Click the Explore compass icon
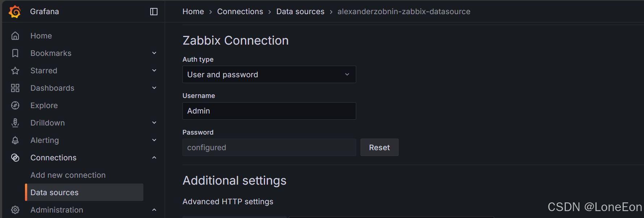 [x=15, y=105]
